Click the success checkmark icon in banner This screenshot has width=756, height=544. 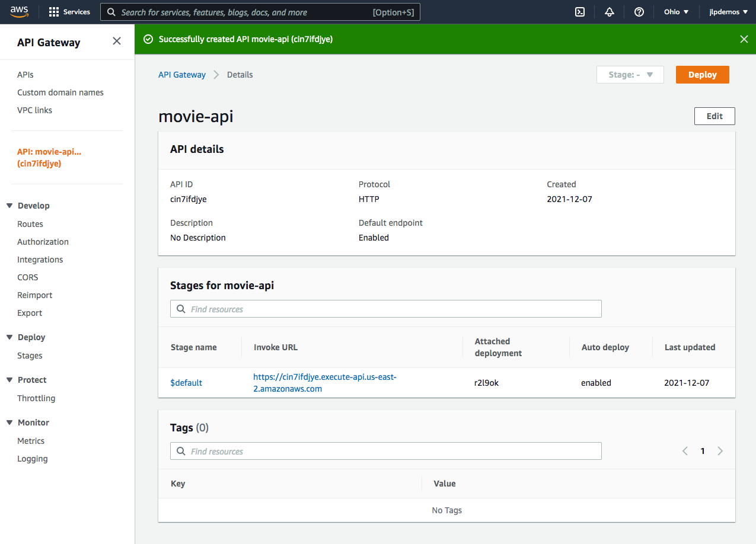[148, 39]
